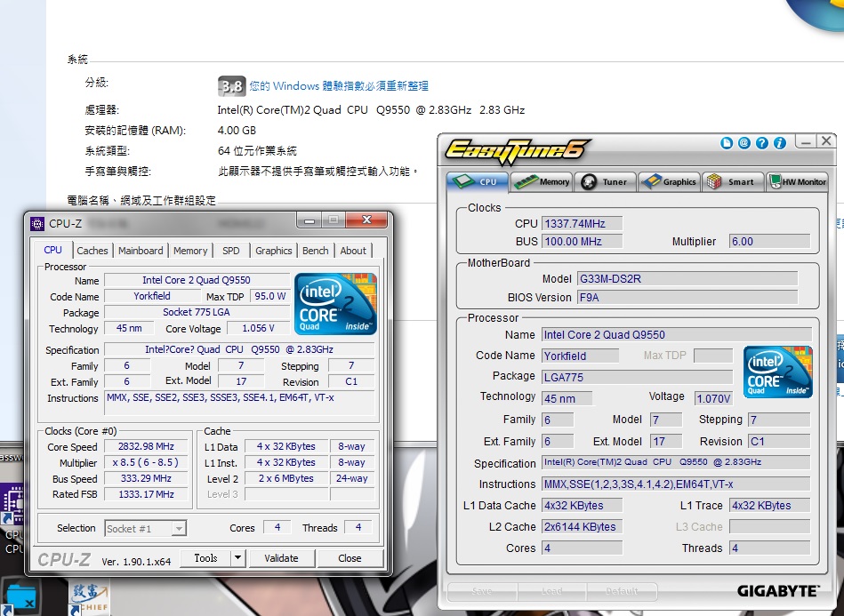Click the Intel Core 2 logo in EasyTune6
The height and width of the screenshot is (616, 844).
click(x=778, y=372)
